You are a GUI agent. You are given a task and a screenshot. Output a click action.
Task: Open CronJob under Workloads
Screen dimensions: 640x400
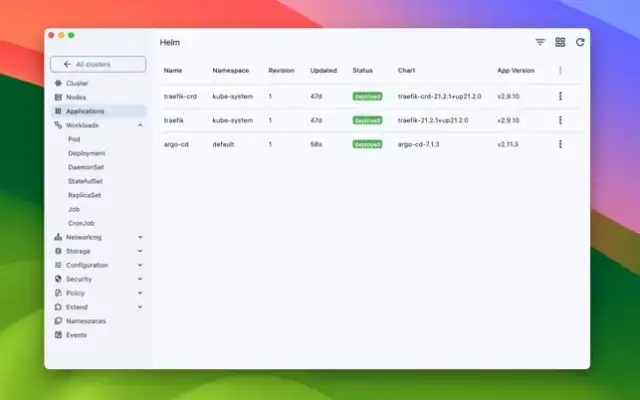(81, 223)
